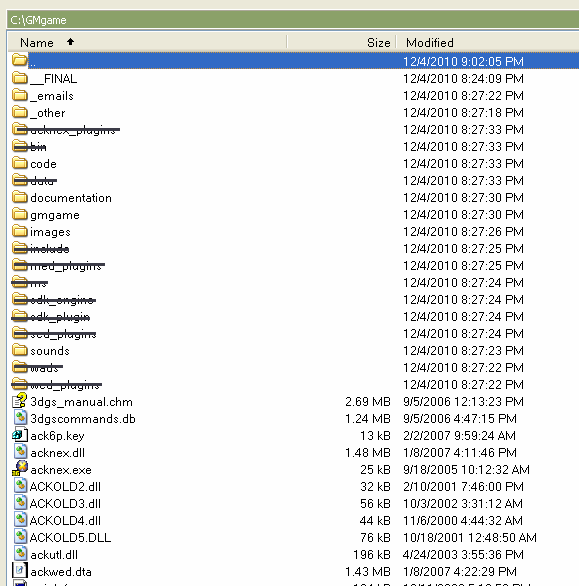Sort files by Modified column header
The height and width of the screenshot is (586, 579).
430,43
